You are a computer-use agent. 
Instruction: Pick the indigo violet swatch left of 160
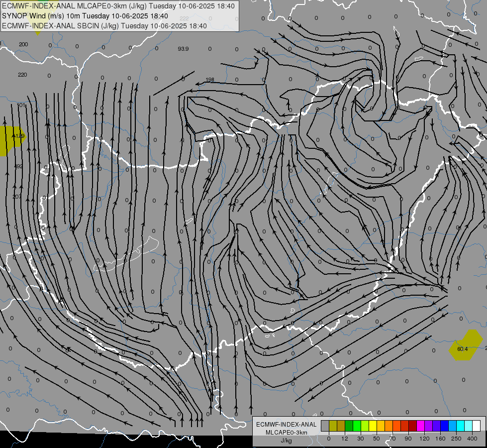437,426
